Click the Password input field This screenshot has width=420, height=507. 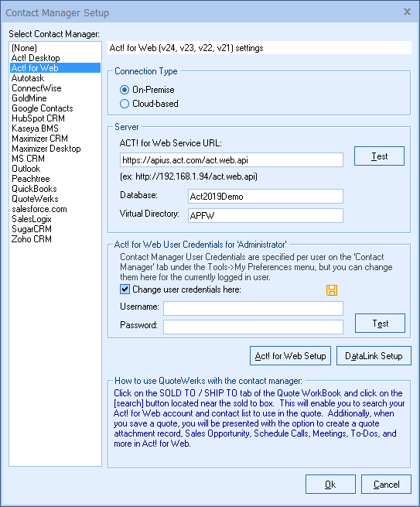(x=253, y=327)
